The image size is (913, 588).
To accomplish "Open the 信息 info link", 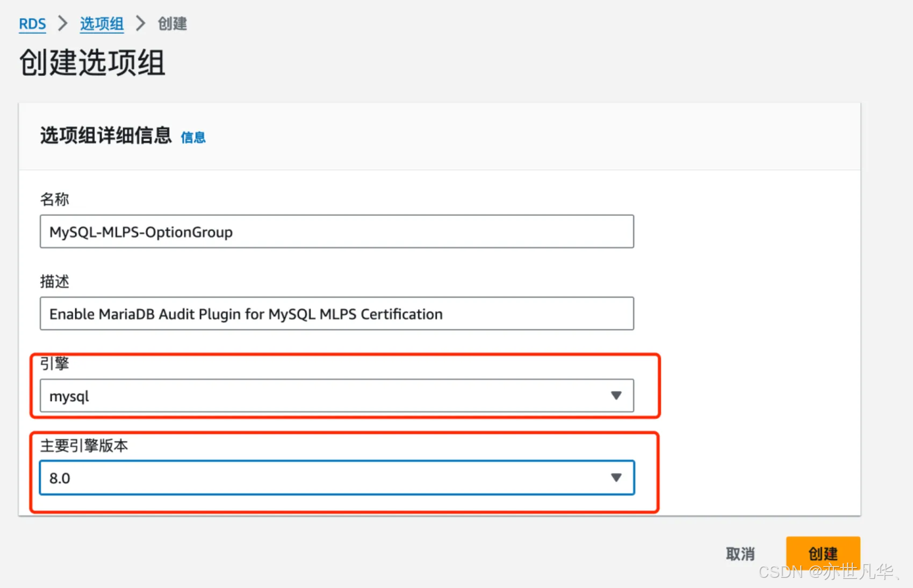I will tap(193, 137).
